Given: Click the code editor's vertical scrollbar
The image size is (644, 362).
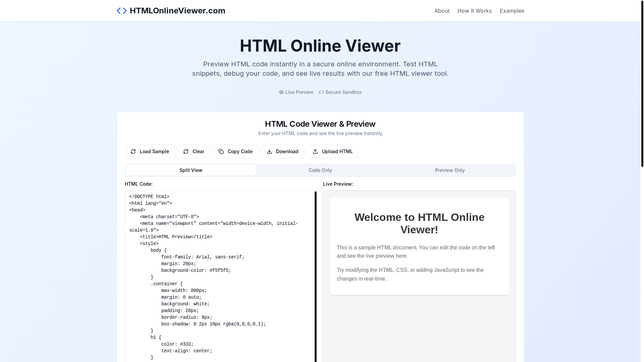Looking at the screenshot, I should (x=316, y=276).
